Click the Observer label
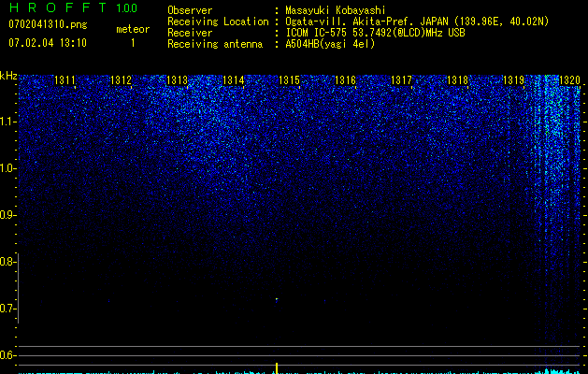This screenshot has height=374, width=588. pos(190,10)
